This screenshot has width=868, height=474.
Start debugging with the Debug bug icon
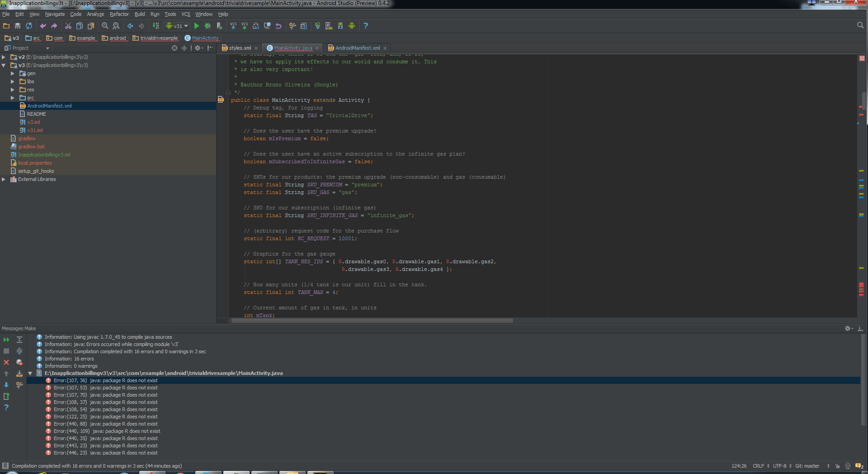tap(208, 26)
